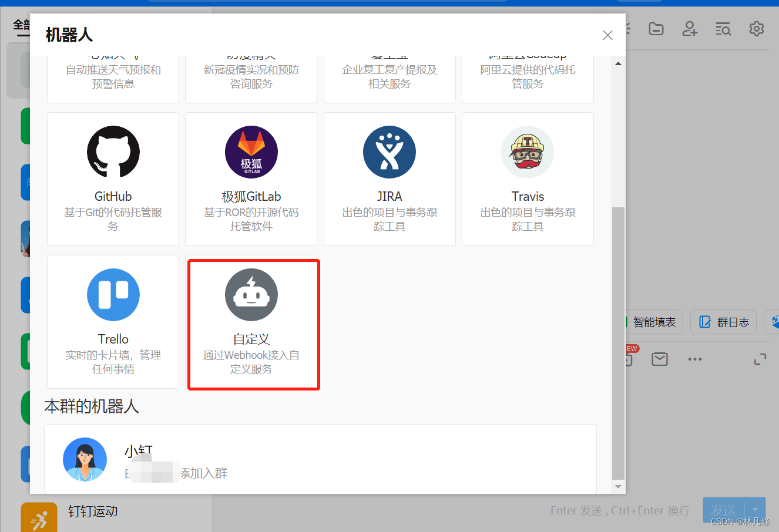
Task: Expand the message input area icon
Action: (x=760, y=359)
